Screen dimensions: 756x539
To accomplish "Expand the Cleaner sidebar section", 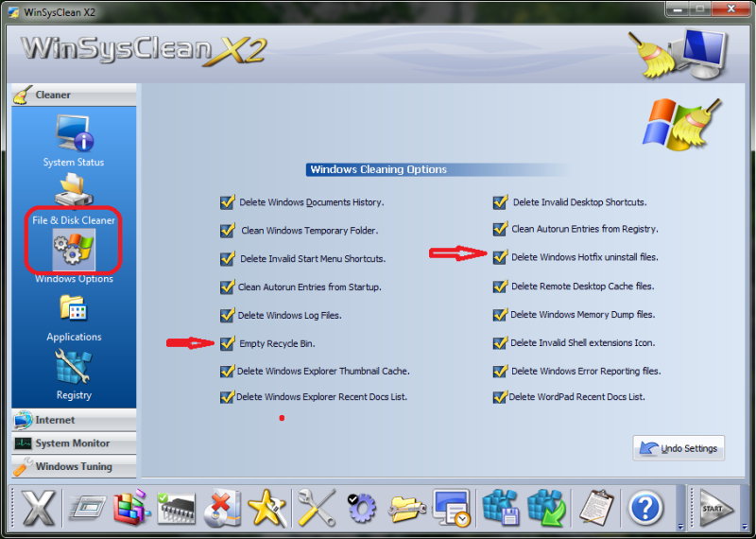I will [74, 95].
